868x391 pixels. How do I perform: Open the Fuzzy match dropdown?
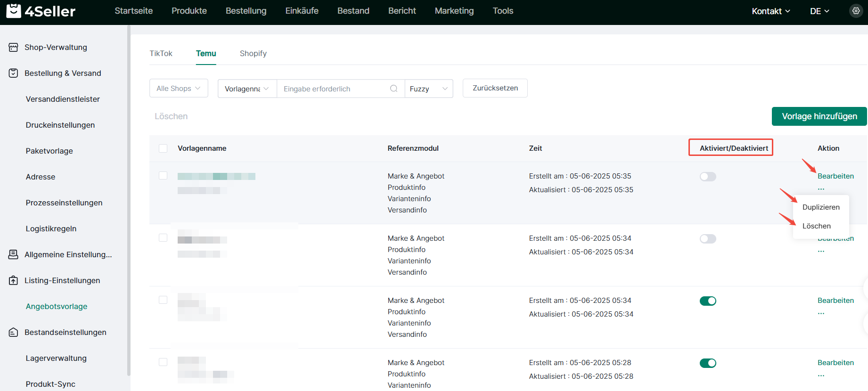(x=429, y=89)
